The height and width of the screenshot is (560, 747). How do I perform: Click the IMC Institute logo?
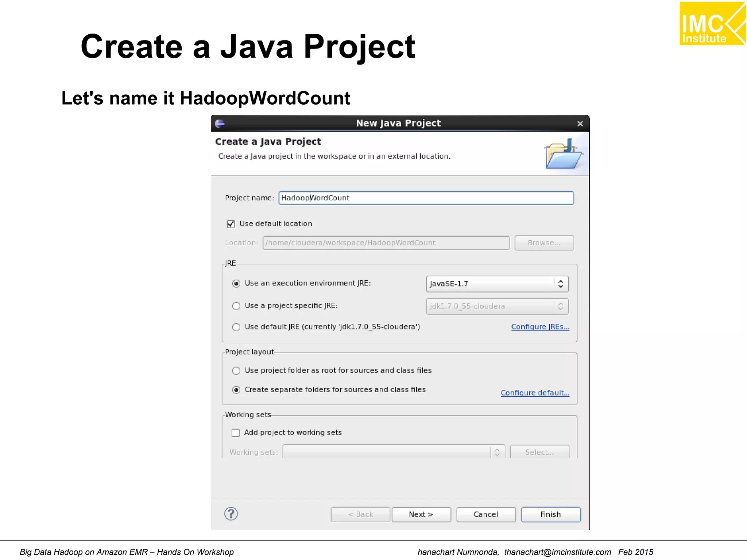712,23
